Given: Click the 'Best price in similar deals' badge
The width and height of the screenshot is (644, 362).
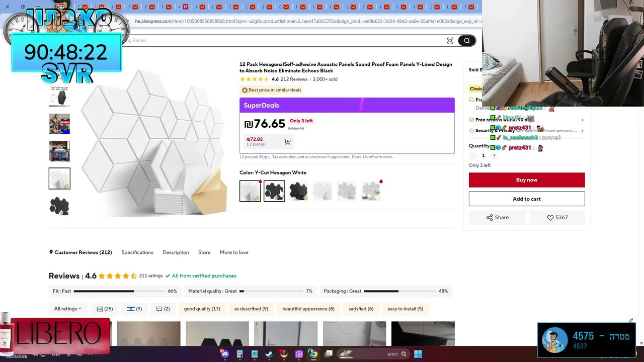Looking at the screenshot, I should (x=271, y=90).
